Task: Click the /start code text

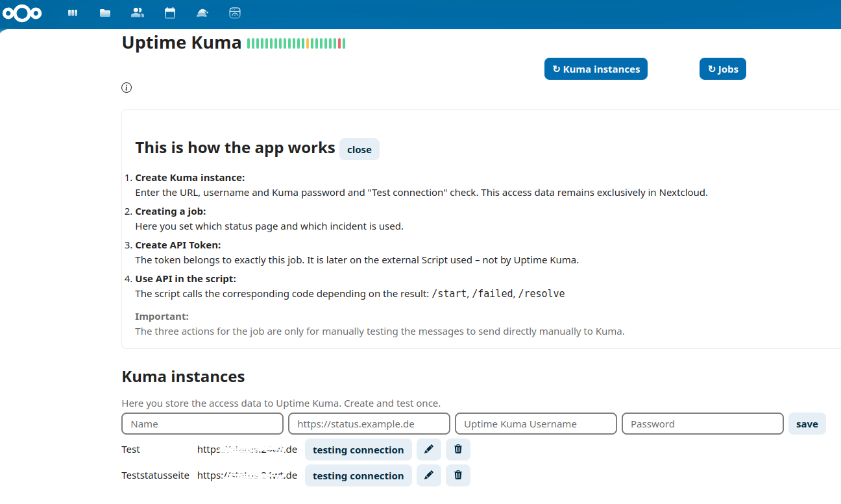Action: (449, 294)
